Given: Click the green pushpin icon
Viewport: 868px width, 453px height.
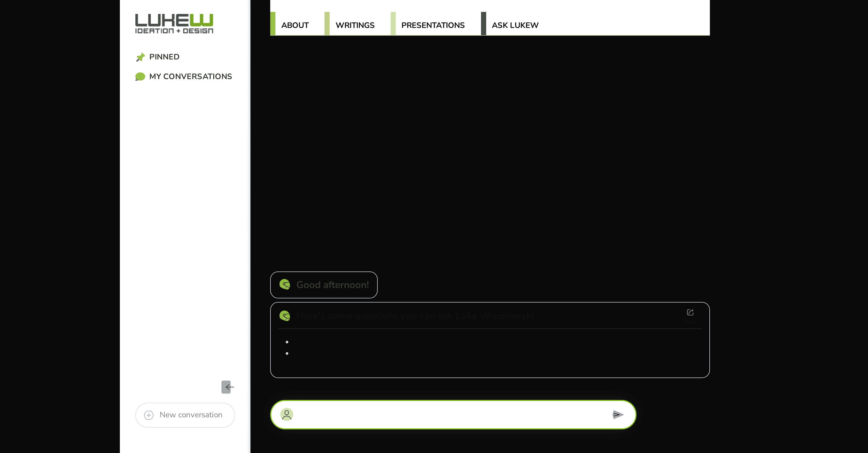Looking at the screenshot, I should 140,57.
